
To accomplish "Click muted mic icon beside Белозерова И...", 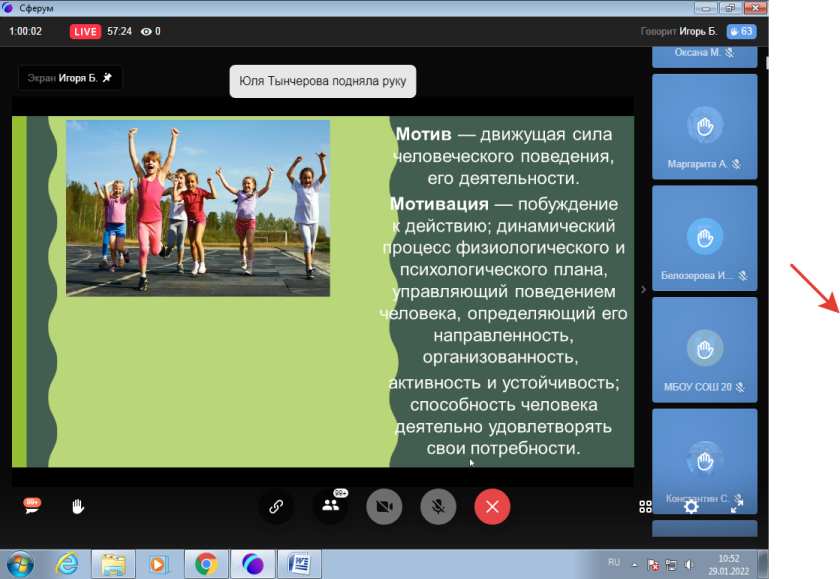I will click(x=742, y=275).
